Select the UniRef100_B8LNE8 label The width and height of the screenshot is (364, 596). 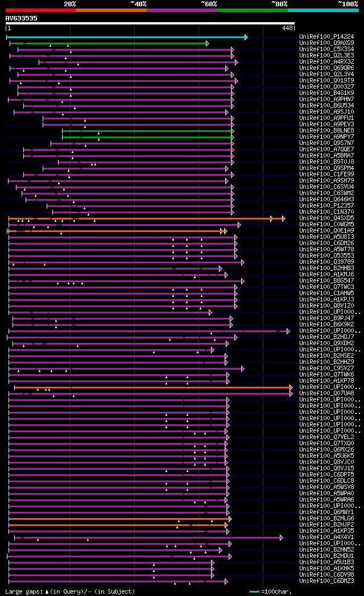(x=326, y=130)
